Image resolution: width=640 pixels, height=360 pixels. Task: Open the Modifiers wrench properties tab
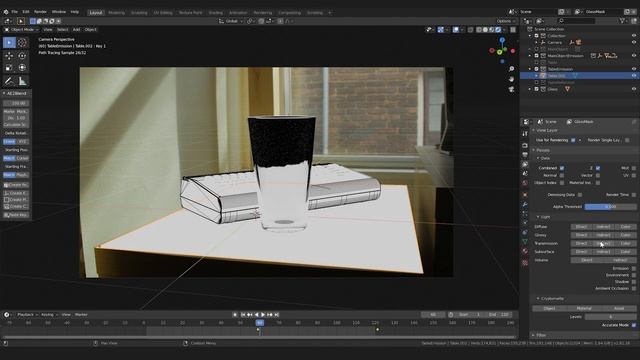pos(525,204)
